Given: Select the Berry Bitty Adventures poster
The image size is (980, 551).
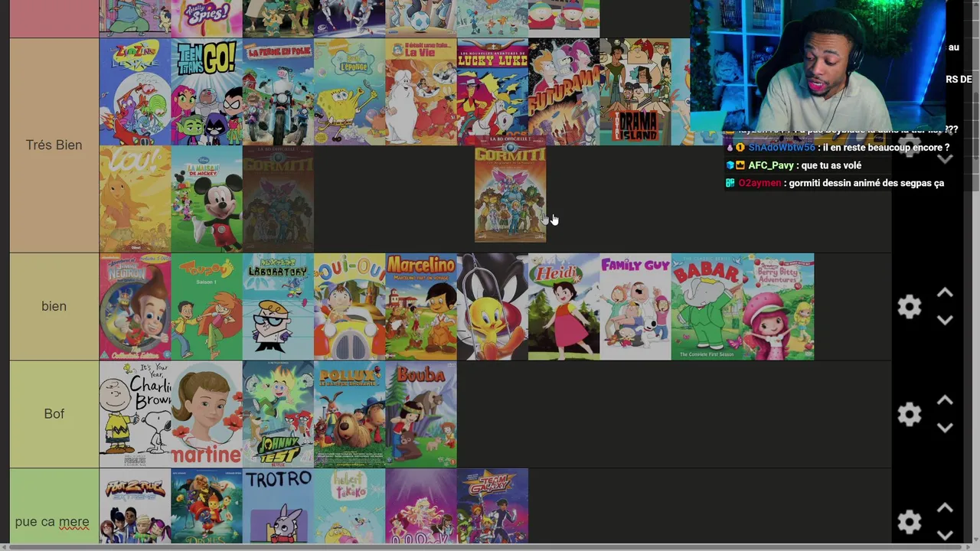Looking at the screenshot, I should click(x=779, y=307).
